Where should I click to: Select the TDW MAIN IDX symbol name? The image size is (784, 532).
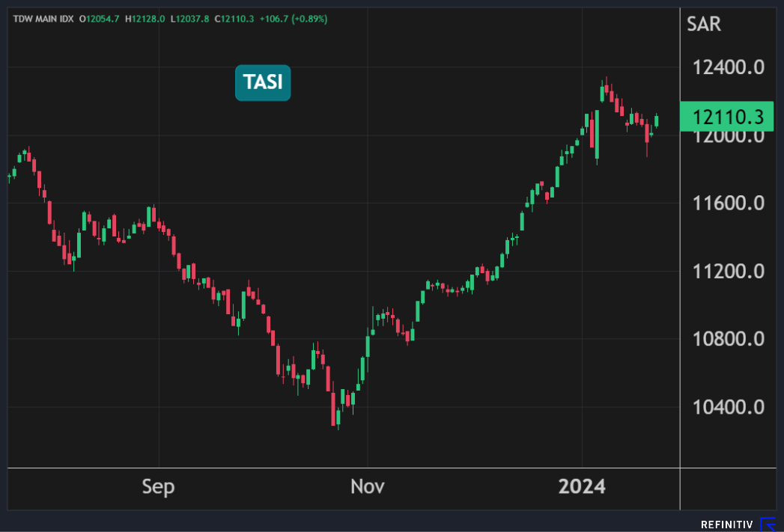tap(43, 19)
